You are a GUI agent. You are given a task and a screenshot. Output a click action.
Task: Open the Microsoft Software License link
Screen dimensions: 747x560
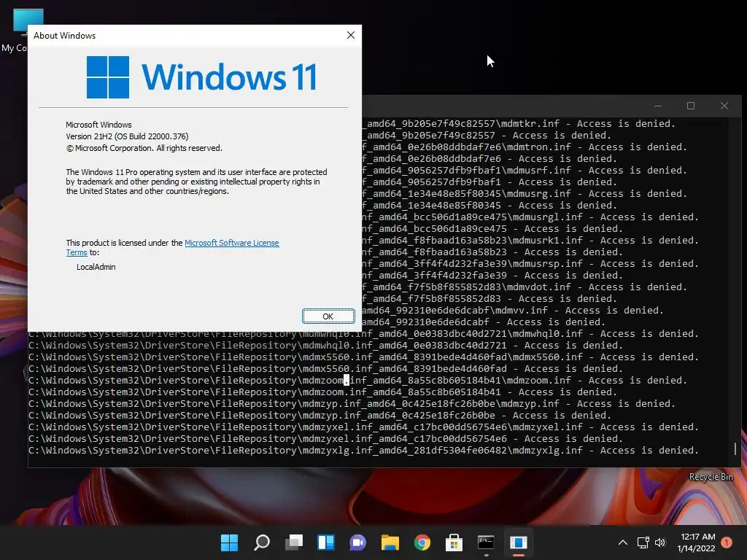[x=231, y=243]
